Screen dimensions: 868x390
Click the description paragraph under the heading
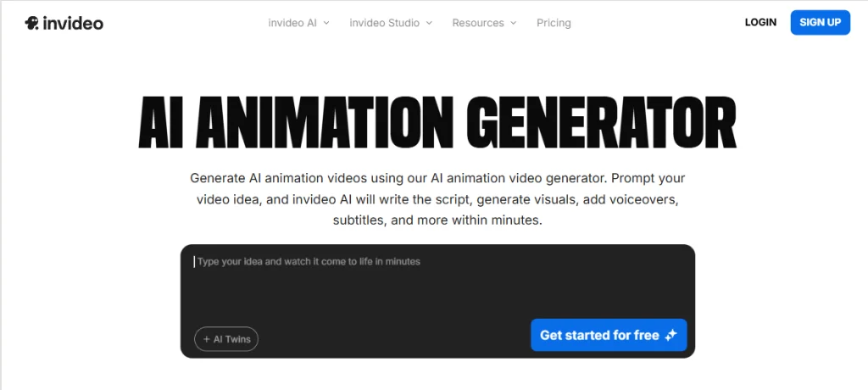click(x=437, y=199)
